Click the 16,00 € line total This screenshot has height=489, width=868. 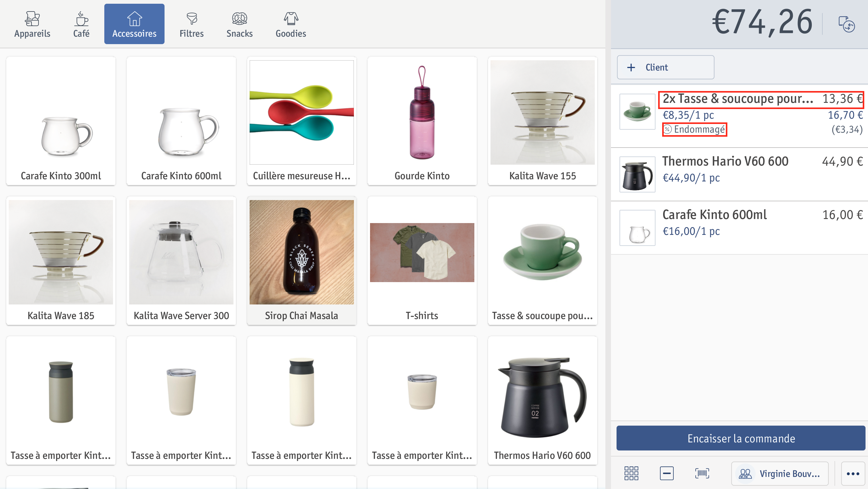pos(843,215)
